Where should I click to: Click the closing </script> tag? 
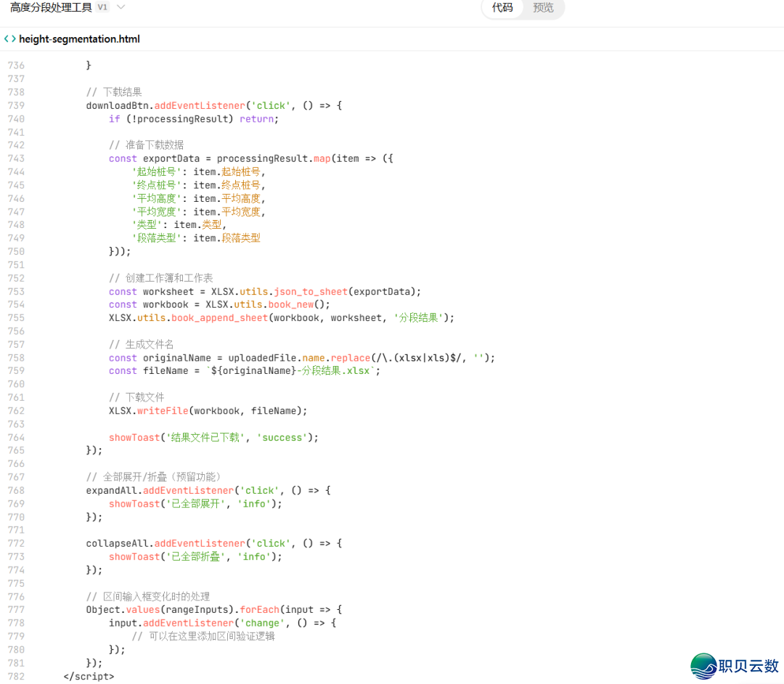(x=89, y=677)
